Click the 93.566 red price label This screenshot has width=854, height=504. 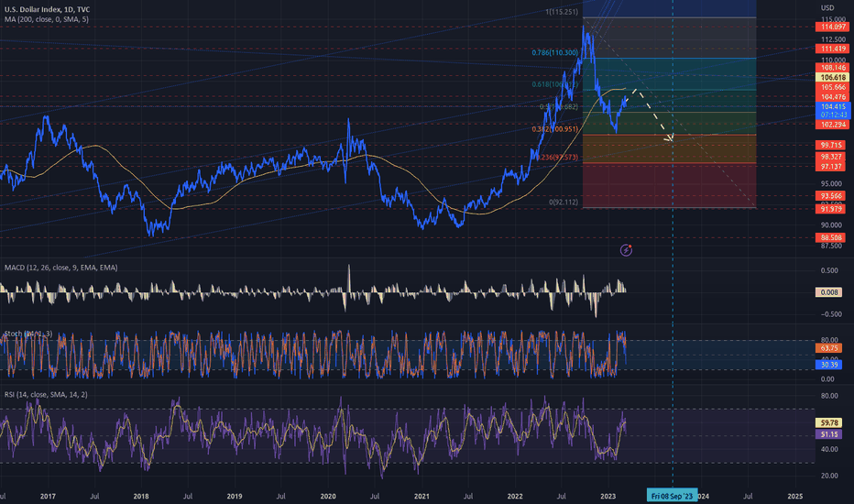pyautogui.click(x=830, y=195)
